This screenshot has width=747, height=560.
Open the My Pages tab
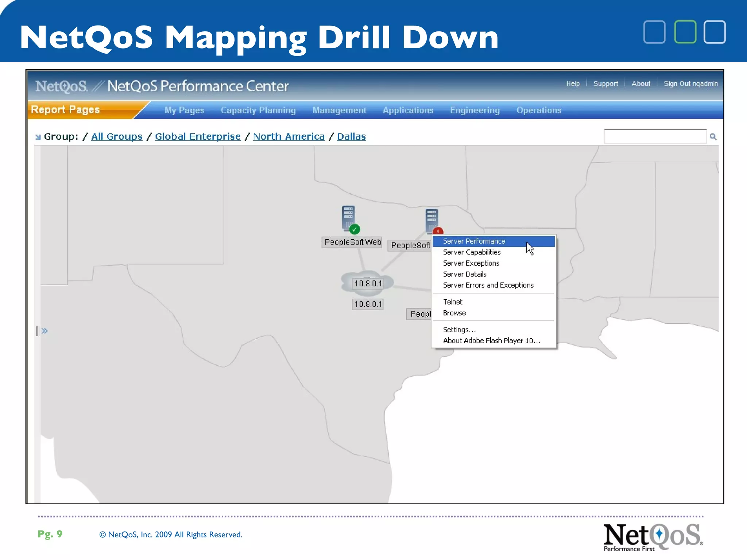pos(184,110)
